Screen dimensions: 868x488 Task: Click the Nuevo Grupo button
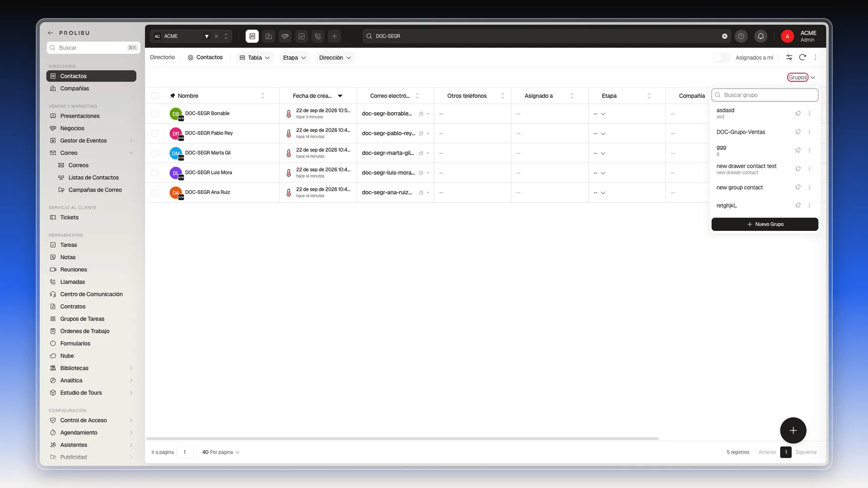point(764,224)
